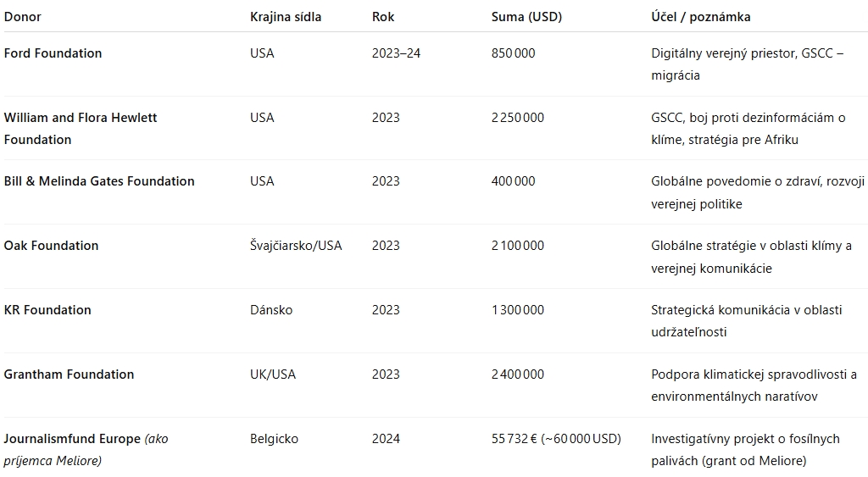Click the Krajina sídla column header

(x=286, y=17)
